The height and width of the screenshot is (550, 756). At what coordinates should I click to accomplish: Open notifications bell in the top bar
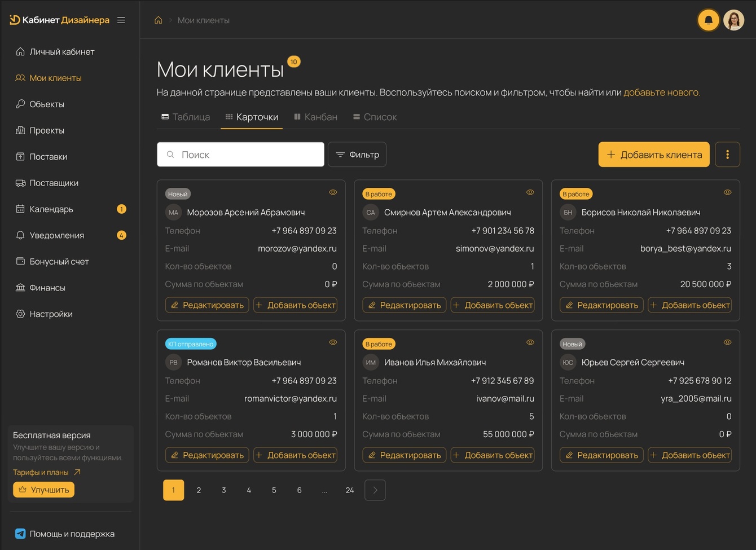click(x=709, y=20)
